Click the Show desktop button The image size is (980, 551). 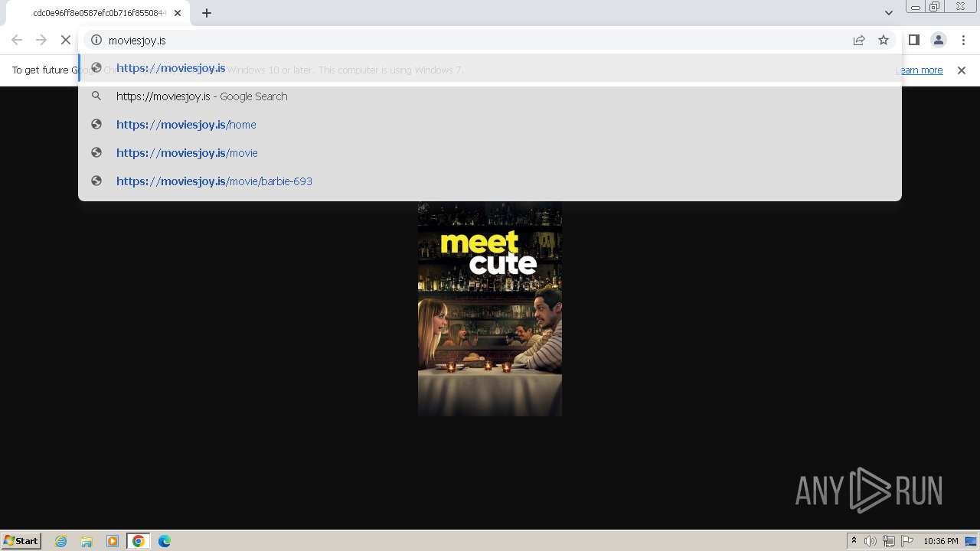click(x=972, y=541)
